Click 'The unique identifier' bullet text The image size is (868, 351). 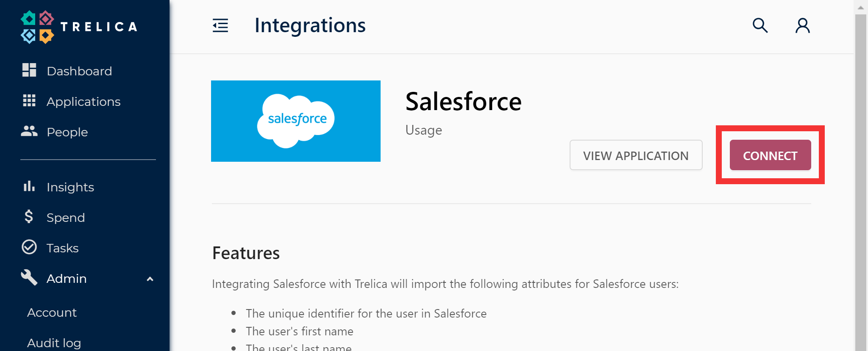pyautogui.click(x=366, y=313)
